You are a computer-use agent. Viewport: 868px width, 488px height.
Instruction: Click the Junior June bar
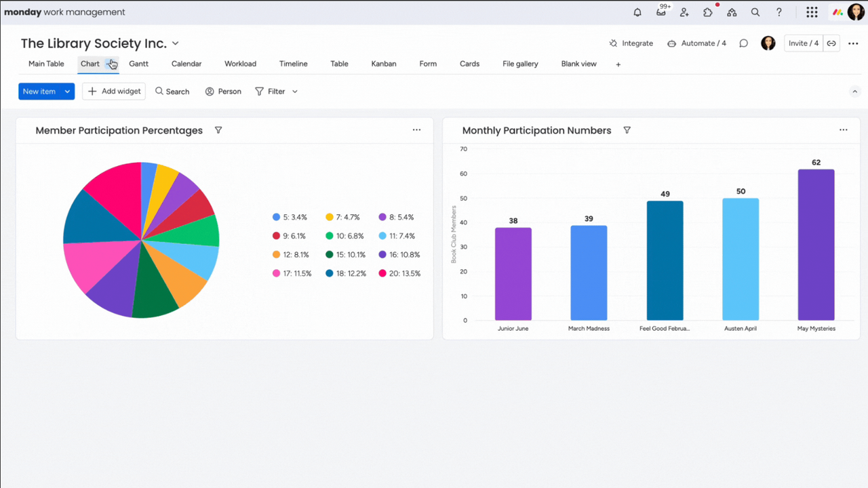(513, 274)
